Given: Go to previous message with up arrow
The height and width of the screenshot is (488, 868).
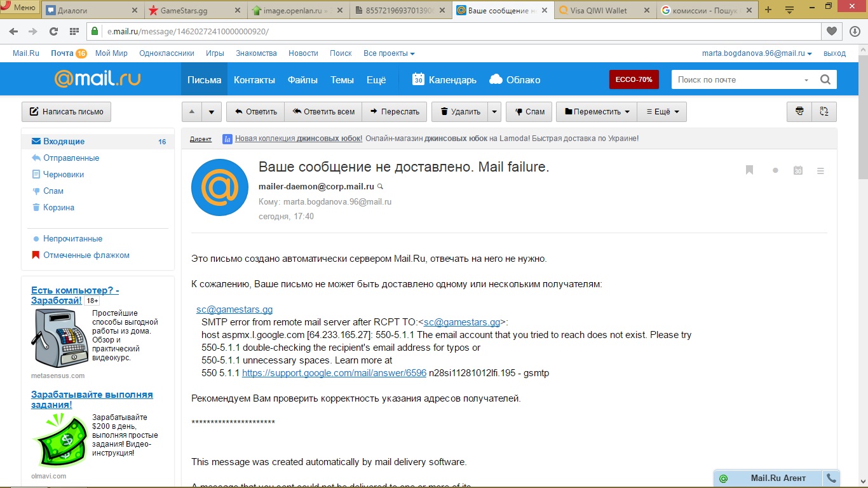Looking at the screenshot, I should point(191,112).
